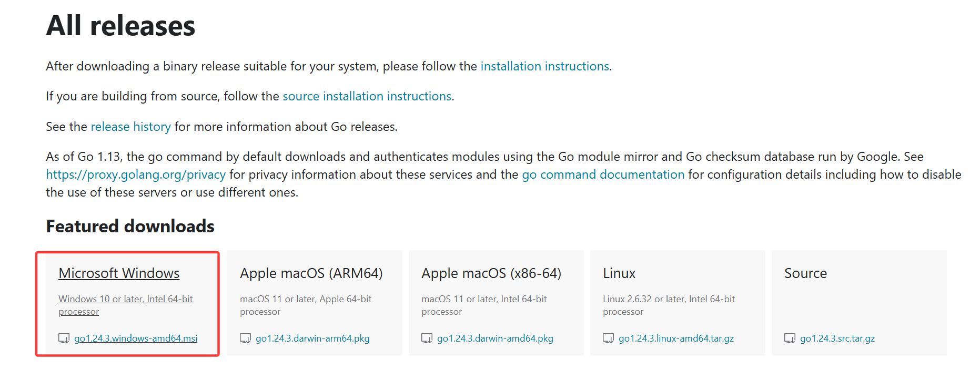
Task: Click the Featured downloads heading
Action: click(x=130, y=227)
